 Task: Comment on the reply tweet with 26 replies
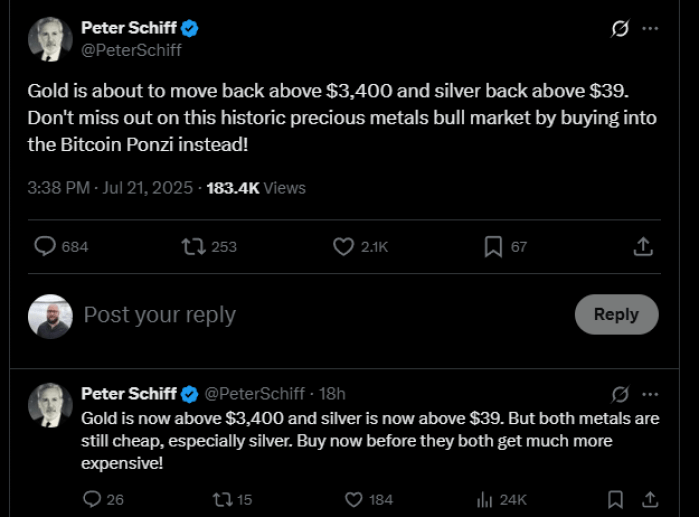click(x=93, y=499)
